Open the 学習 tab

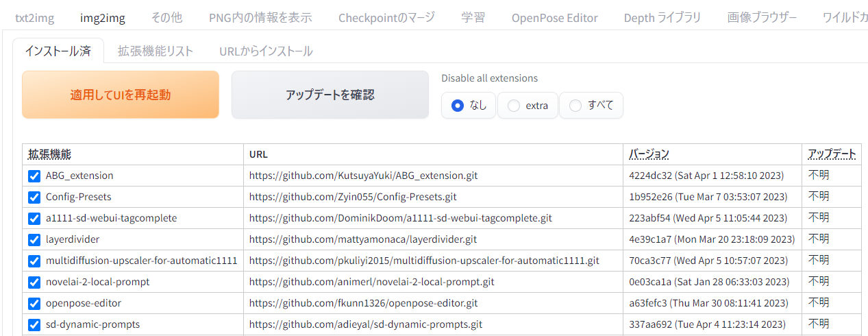point(473,18)
